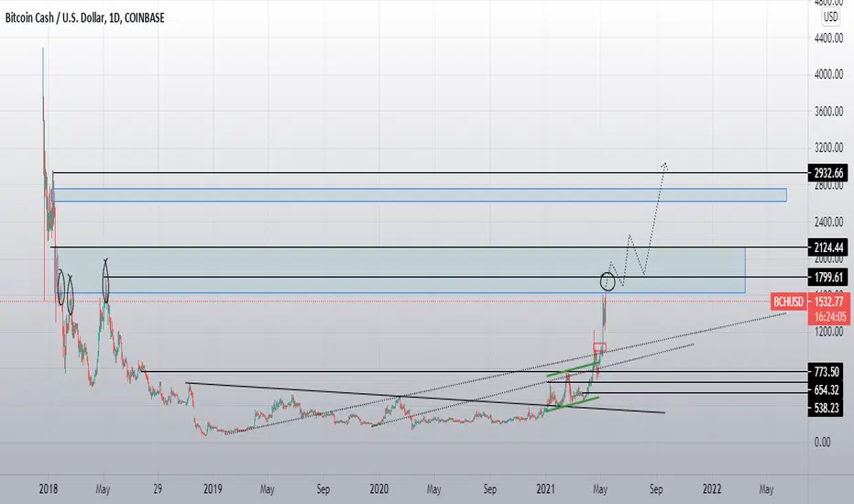Click the dotted projection arrow tip
The image size is (854, 504).
664,165
